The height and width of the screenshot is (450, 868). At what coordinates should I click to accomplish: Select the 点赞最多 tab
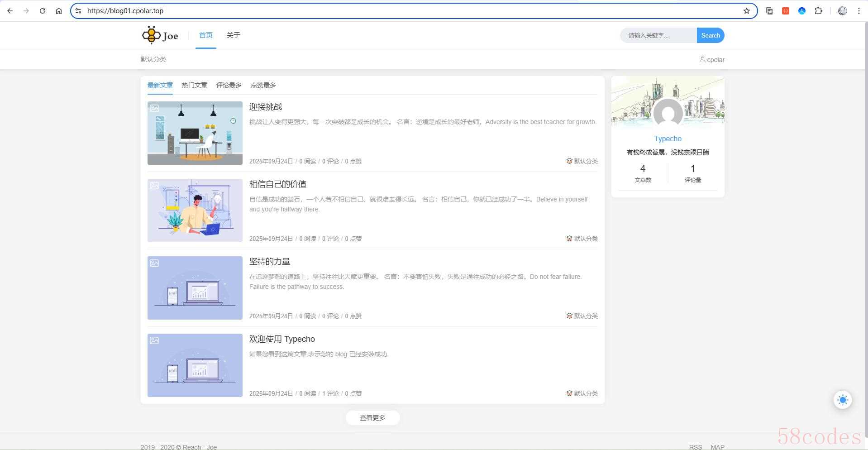click(263, 85)
